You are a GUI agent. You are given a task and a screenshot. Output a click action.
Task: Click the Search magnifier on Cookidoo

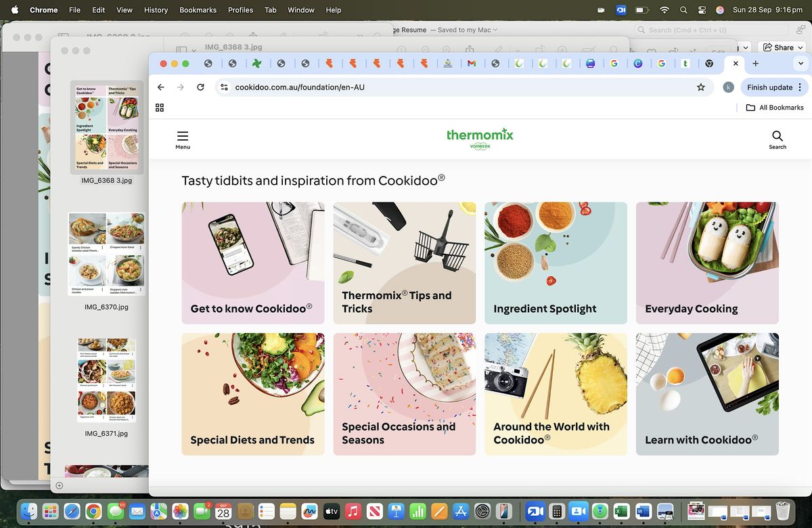pos(777,139)
